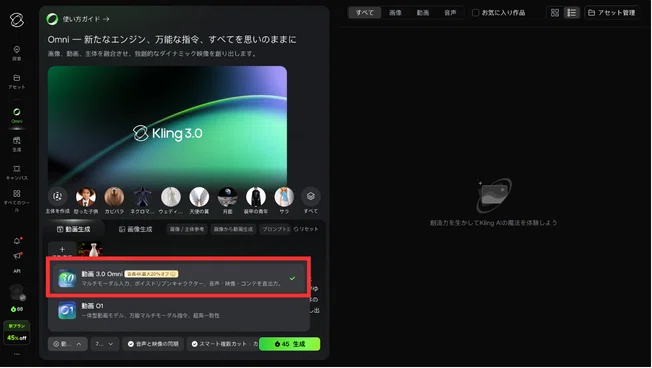Click the O1 model icon

[67, 310]
